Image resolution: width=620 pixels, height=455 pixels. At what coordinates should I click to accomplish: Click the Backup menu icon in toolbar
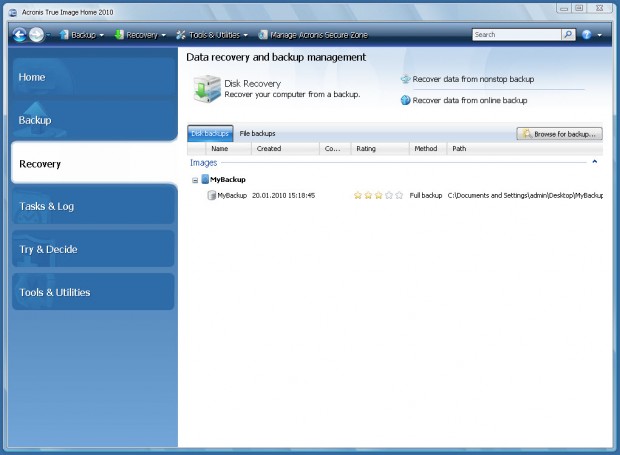(64, 35)
